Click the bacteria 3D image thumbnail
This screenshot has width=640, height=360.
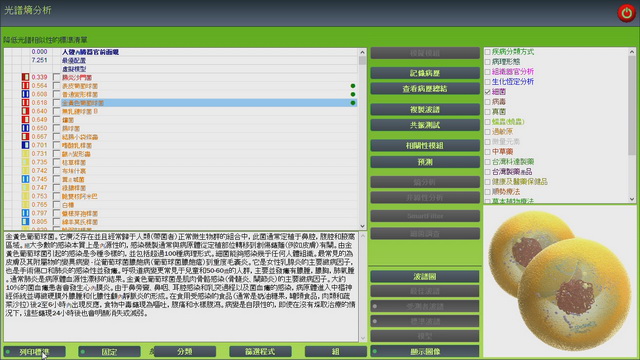tap(559, 282)
